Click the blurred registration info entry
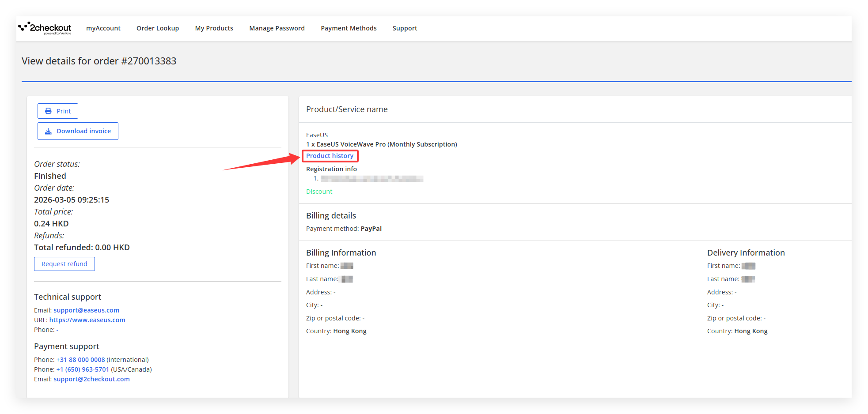The height and width of the screenshot is (414, 868). pyautogui.click(x=371, y=179)
